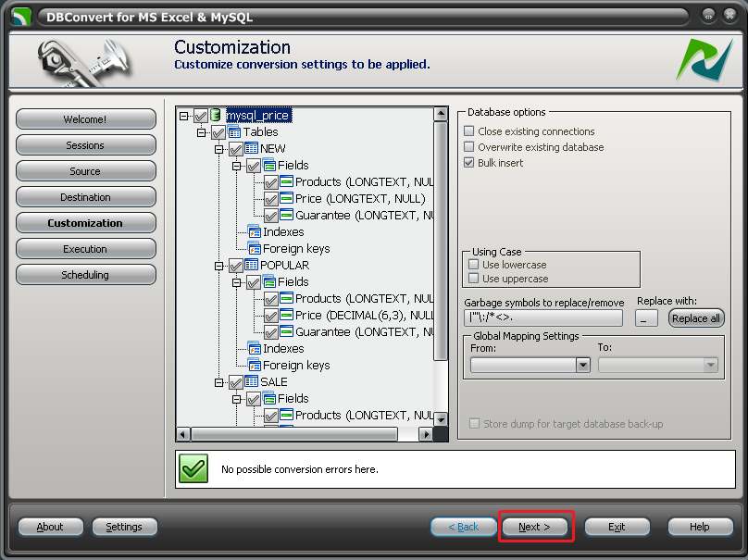This screenshot has width=748, height=560.
Task: Open the About dialog
Action: click(x=50, y=527)
